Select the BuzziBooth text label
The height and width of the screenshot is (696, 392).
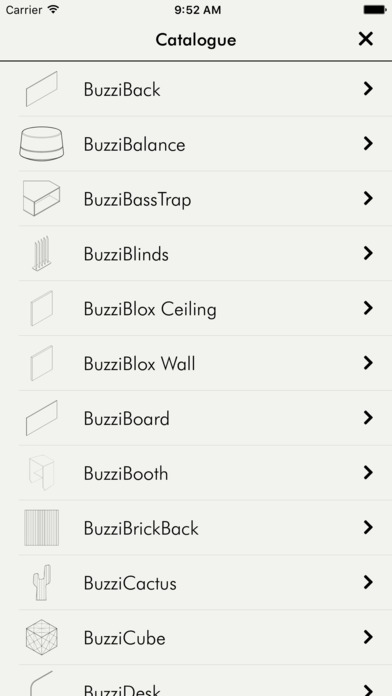point(126,474)
